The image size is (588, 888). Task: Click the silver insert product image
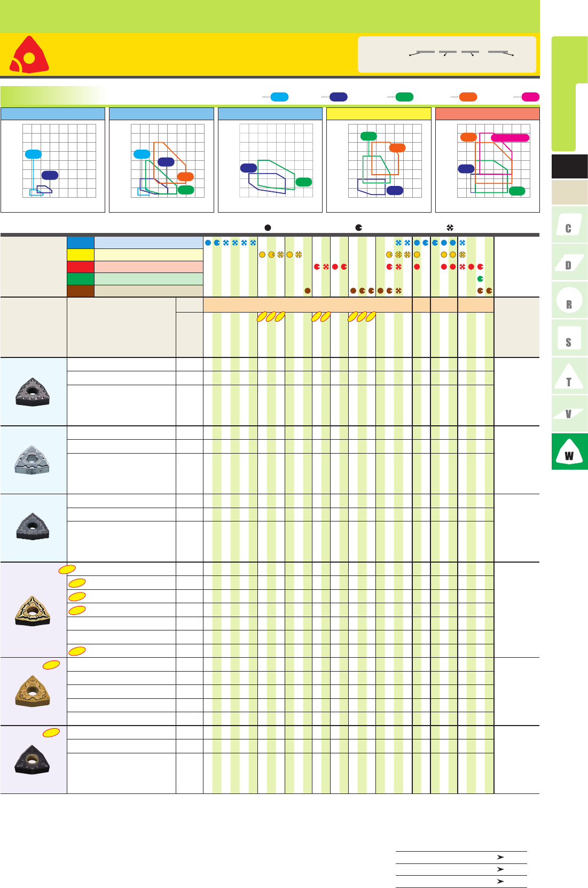[33, 460]
